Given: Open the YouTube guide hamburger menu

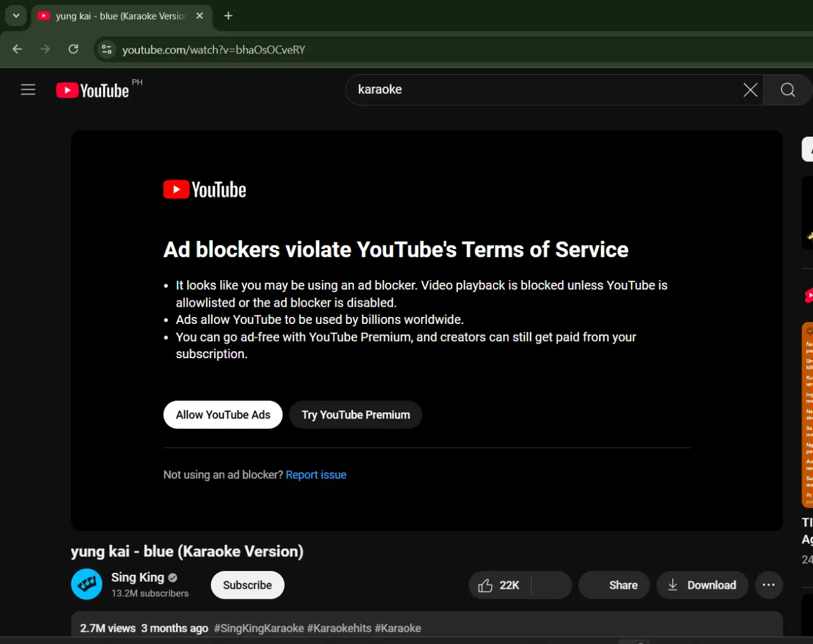Looking at the screenshot, I should [28, 90].
